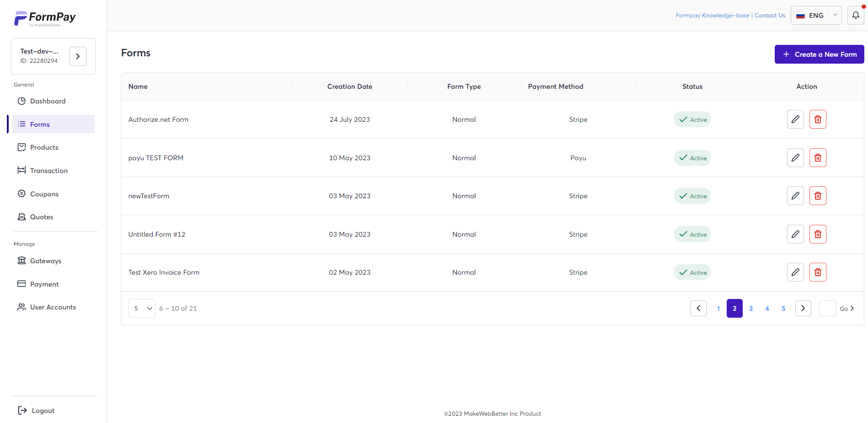Click the Go button in pagination
Image resolution: width=868 pixels, height=423 pixels.
[847, 309]
